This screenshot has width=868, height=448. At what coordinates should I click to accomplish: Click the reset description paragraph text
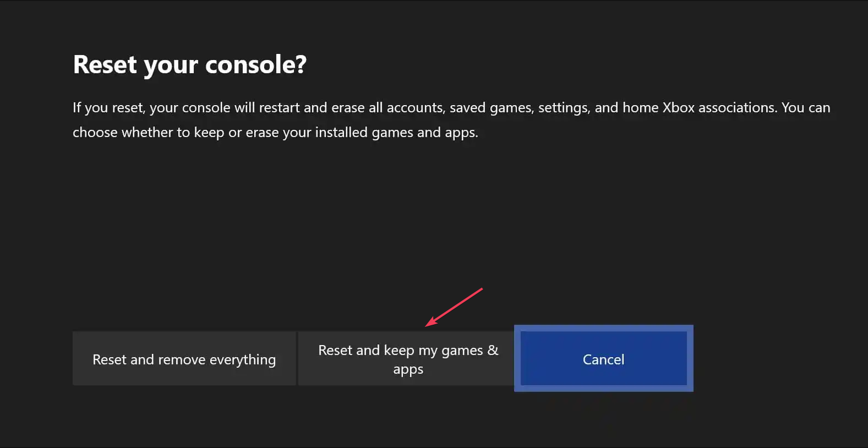tap(451, 120)
